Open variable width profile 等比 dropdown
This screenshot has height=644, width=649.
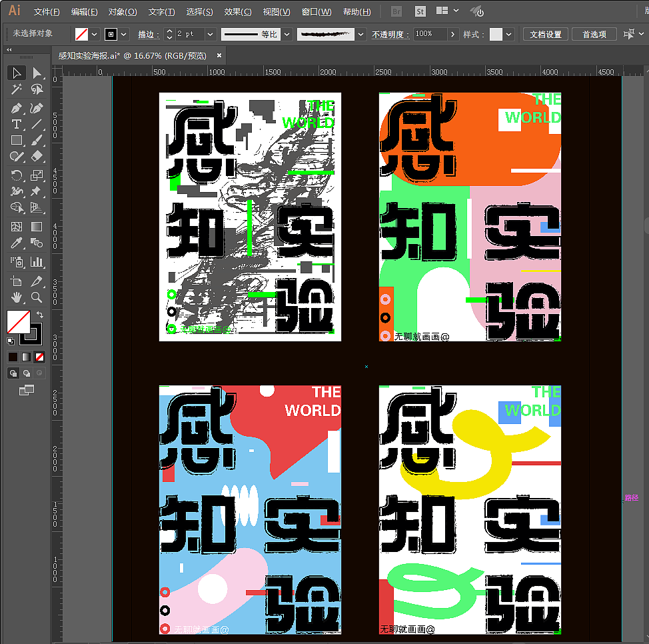287,35
